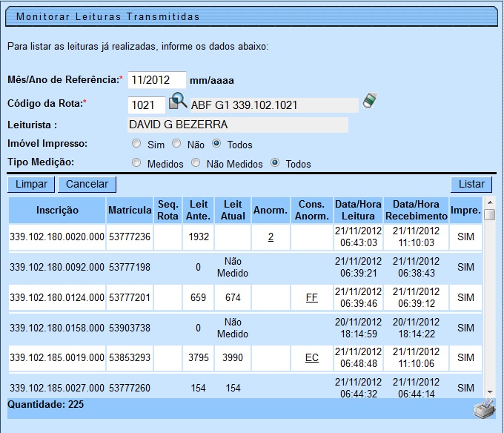504x433 pixels.
Task: Click the table scrollbar up arrow
Action: (490, 201)
